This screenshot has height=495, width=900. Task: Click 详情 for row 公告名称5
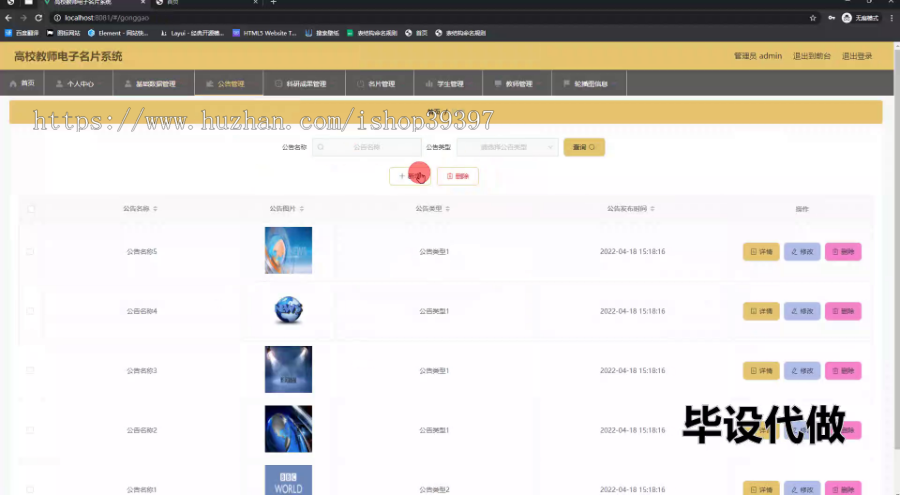click(x=761, y=252)
